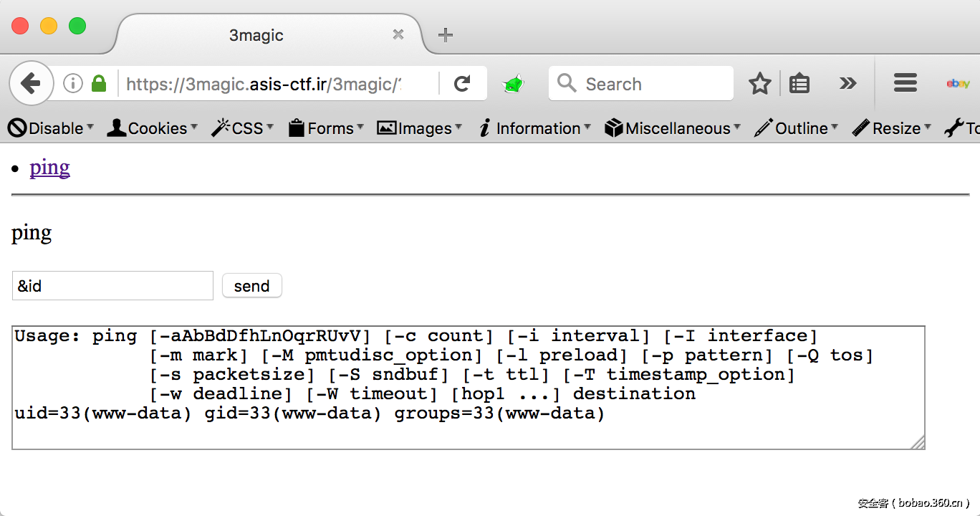This screenshot has width=980, height=516.
Task: Click the green proxy extension icon
Action: (x=513, y=85)
